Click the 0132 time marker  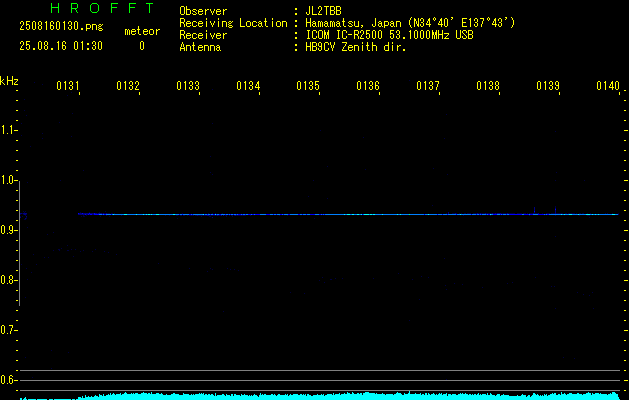tap(128, 86)
